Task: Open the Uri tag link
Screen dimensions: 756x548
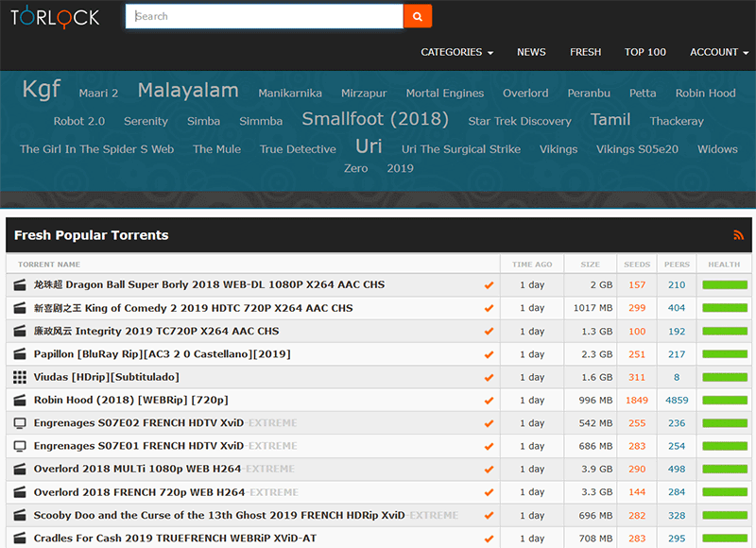Action: [369, 146]
